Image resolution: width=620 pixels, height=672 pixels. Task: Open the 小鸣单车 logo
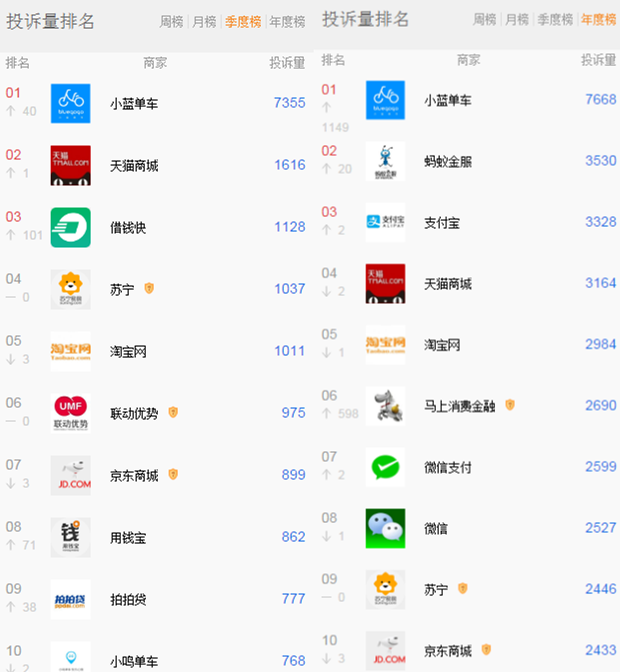[71, 657]
